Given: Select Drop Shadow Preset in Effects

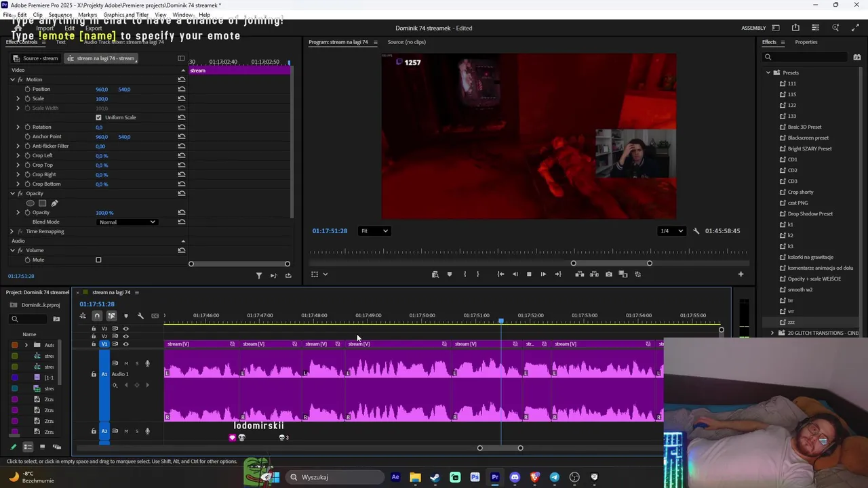Looking at the screenshot, I should coord(810,213).
